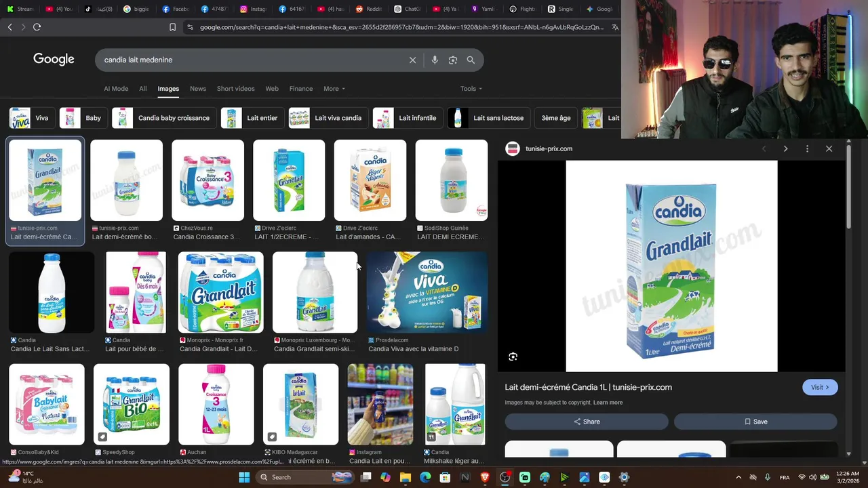
Task: Open File Explorer from taskbar
Action: [406, 477]
